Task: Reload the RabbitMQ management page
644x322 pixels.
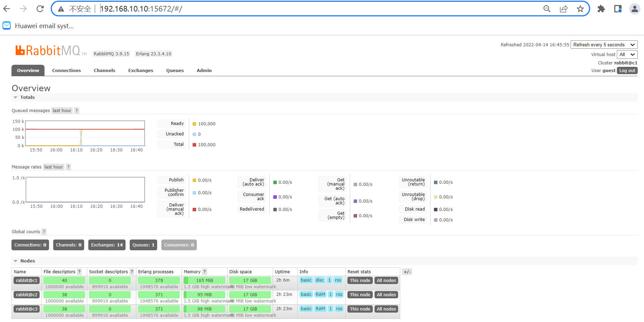Action: [x=40, y=9]
